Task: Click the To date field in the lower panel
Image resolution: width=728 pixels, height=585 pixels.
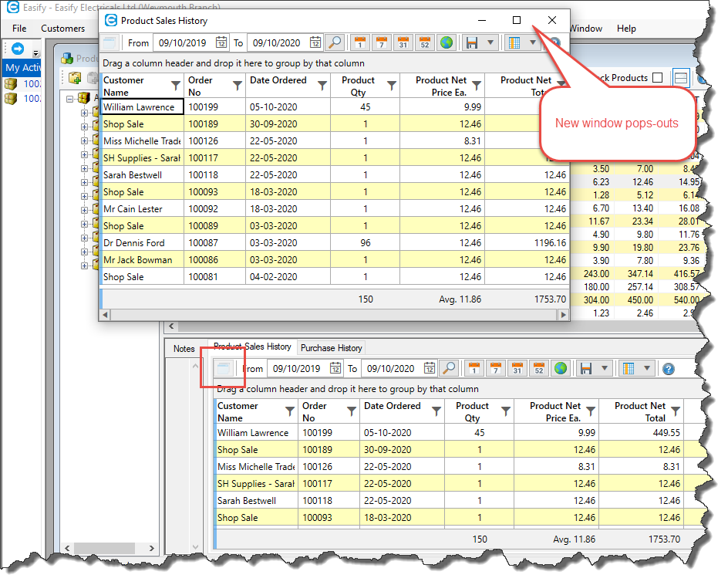Action: point(391,369)
